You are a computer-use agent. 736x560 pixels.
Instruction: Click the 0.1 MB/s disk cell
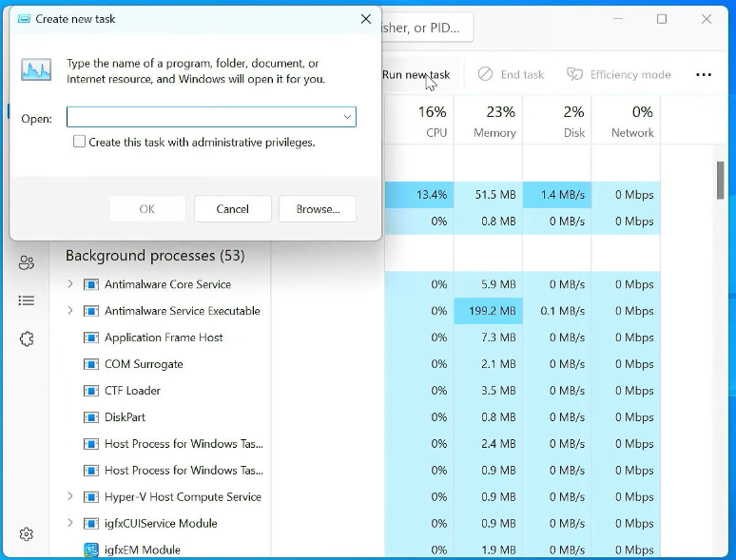tap(557, 311)
